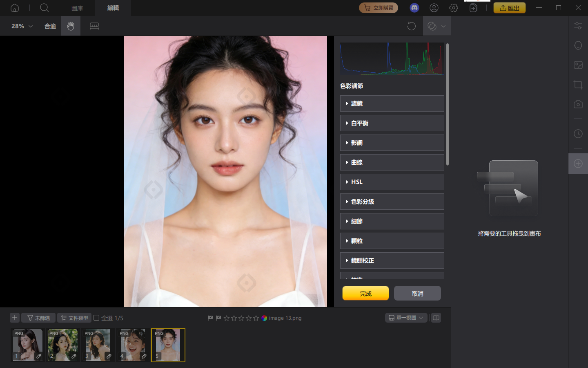Screen dimensions: 588x368
Task: Open the portrait retouch panel icon
Action: [578, 45]
